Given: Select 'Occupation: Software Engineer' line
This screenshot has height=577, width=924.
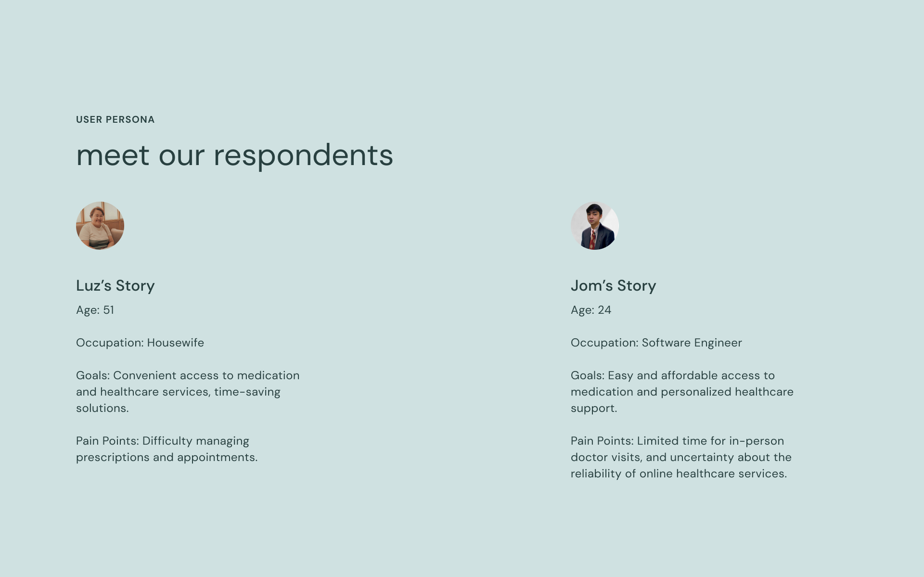Looking at the screenshot, I should pos(656,343).
